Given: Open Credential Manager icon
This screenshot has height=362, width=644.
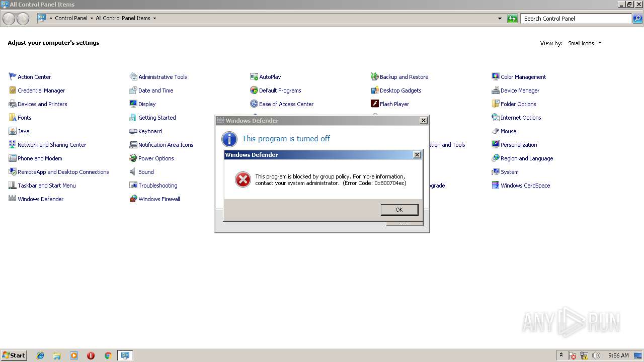Looking at the screenshot, I should click(x=13, y=90).
